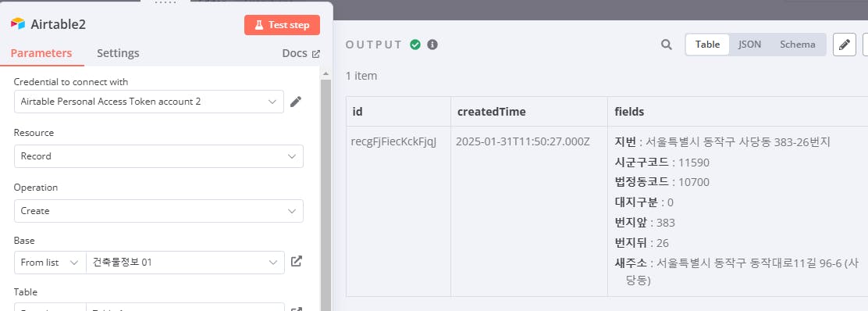This screenshot has height=311, width=868.
Task: Switch output view to Schema
Action: tap(797, 45)
